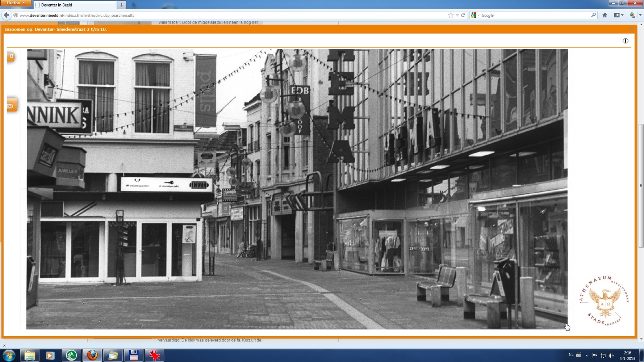644x362 pixels.
Task: Open the URL history dropdown arrow
Action: [x=457, y=15]
